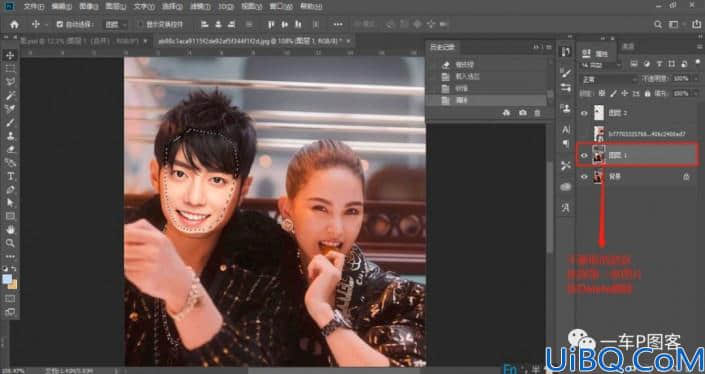Toggle Auto-Select checkbox in options bar
Viewport: 705px width, 374px height.
[60, 25]
